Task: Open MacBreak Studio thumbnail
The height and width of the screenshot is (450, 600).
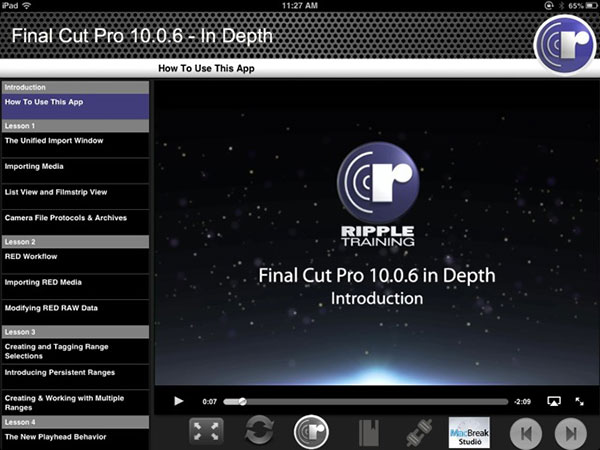Action: (469, 432)
